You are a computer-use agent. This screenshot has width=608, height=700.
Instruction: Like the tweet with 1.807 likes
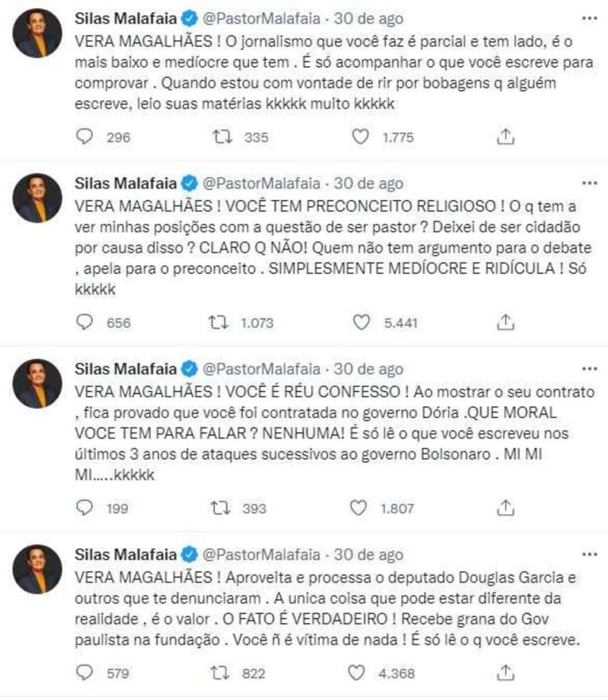(359, 508)
